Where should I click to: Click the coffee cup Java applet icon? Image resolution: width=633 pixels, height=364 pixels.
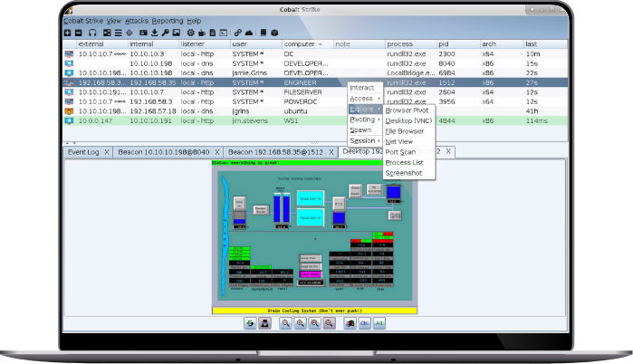point(201,33)
